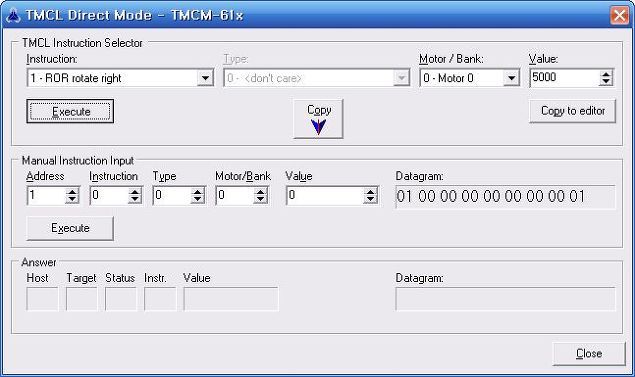Open the disabled Type dropdown arrow
635x377 pixels.
tap(401, 78)
